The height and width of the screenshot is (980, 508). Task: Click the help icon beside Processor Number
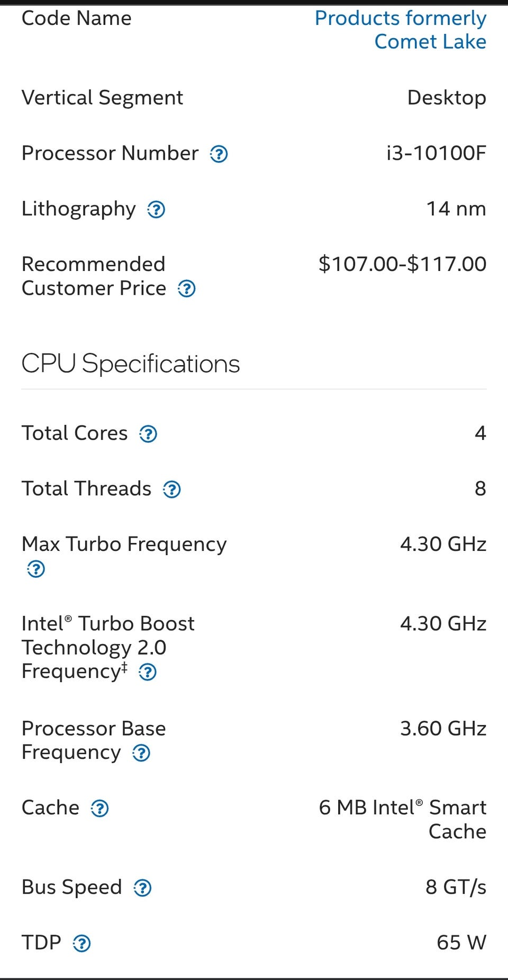click(219, 155)
